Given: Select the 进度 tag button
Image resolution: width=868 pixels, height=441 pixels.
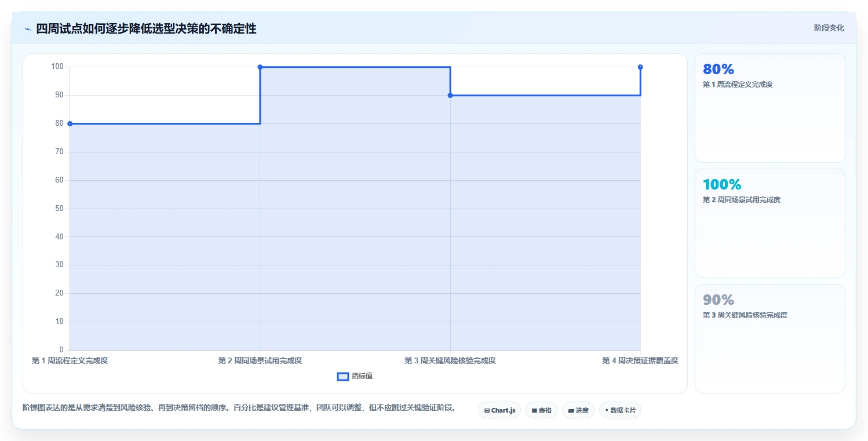Looking at the screenshot, I should pyautogui.click(x=578, y=410).
